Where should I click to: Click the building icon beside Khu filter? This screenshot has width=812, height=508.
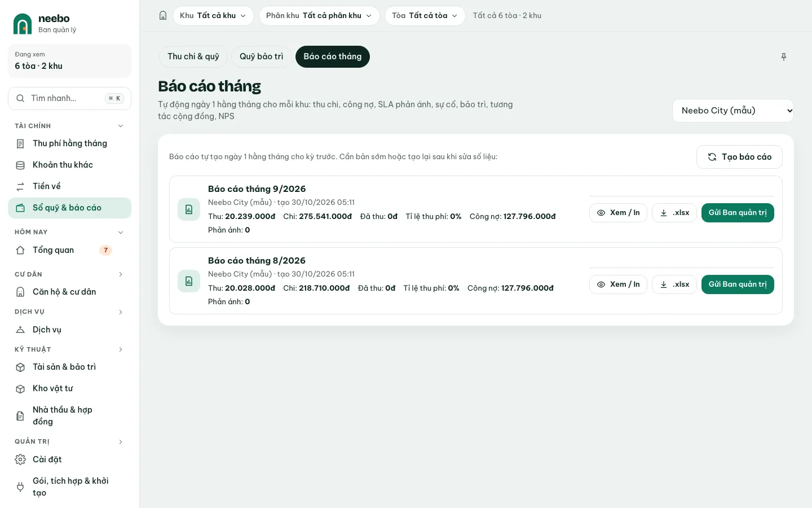pyautogui.click(x=163, y=16)
